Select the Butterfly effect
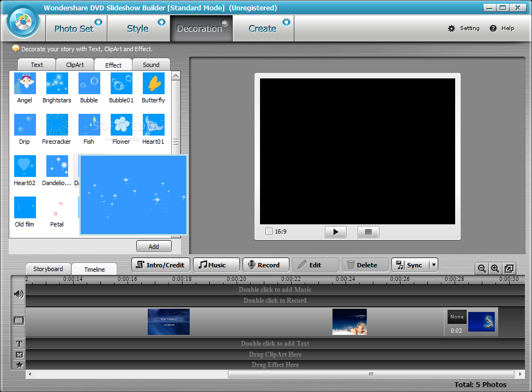532x392 pixels. point(154,83)
